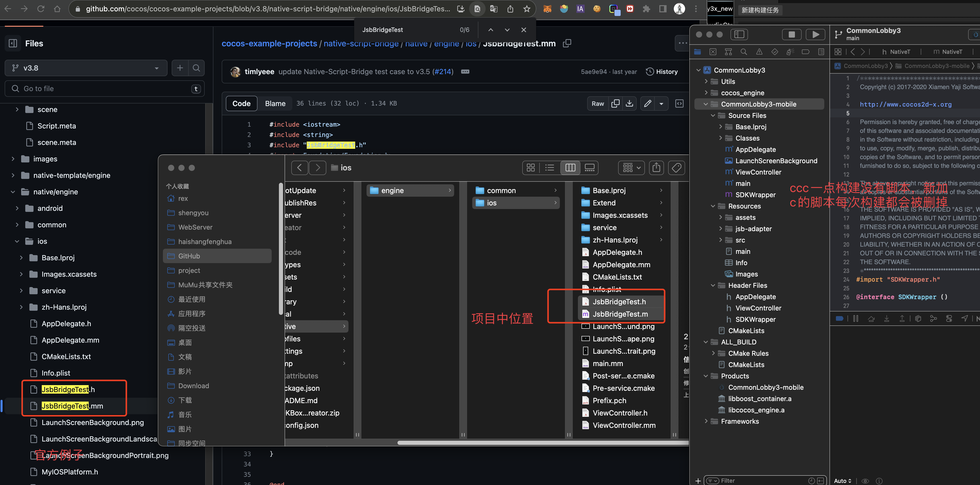Switch Finder to column view
This screenshot has height=485, width=980.
[x=570, y=168]
